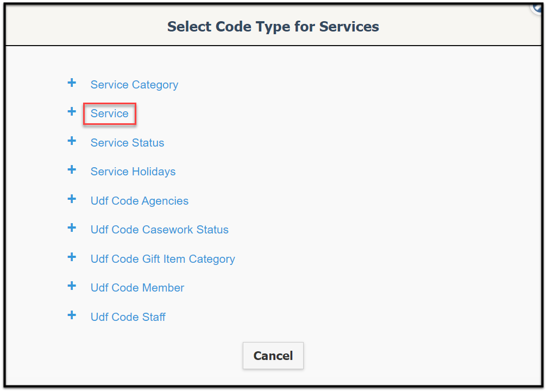Open Udf Code Agencies link

tap(140, 201)
